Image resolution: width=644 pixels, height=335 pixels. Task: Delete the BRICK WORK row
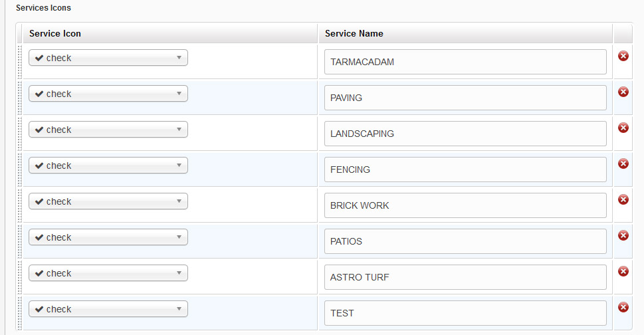623,199
